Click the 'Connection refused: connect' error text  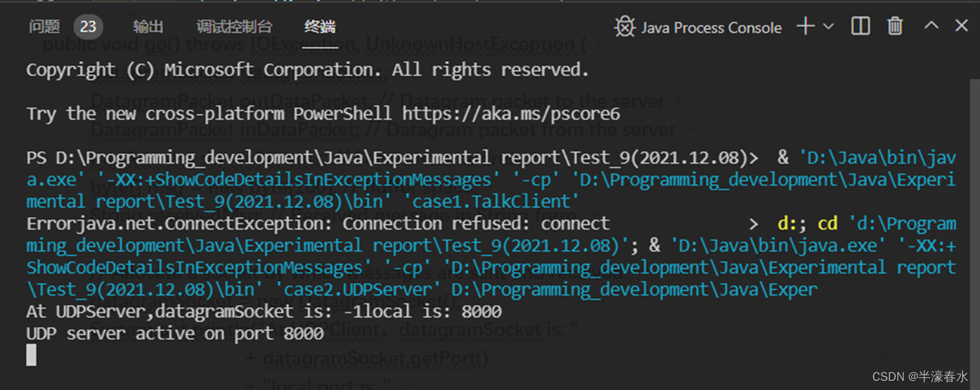[476, 224]
